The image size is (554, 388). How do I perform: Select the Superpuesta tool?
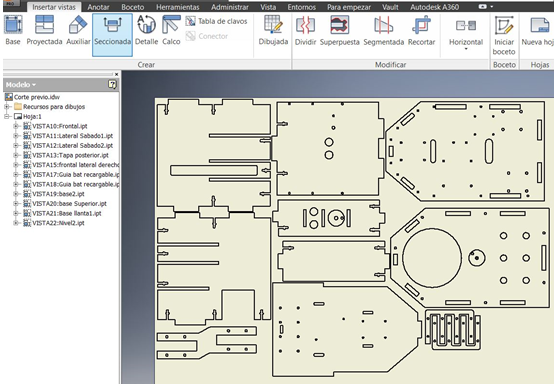tap(340, 31)
